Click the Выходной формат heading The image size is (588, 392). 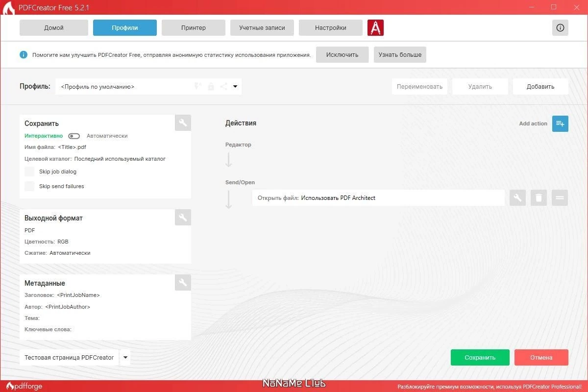coord(53,218)
